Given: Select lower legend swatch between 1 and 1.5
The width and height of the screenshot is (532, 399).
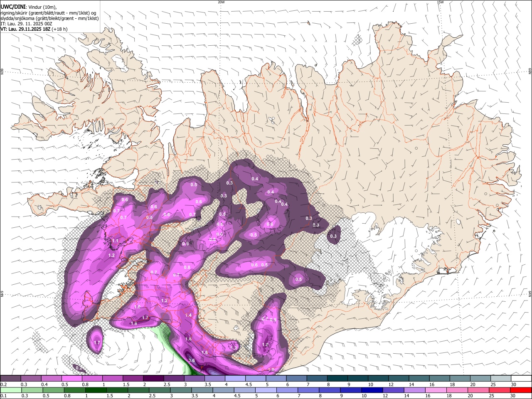Looking at the screenshot, I should coord(96,390).
